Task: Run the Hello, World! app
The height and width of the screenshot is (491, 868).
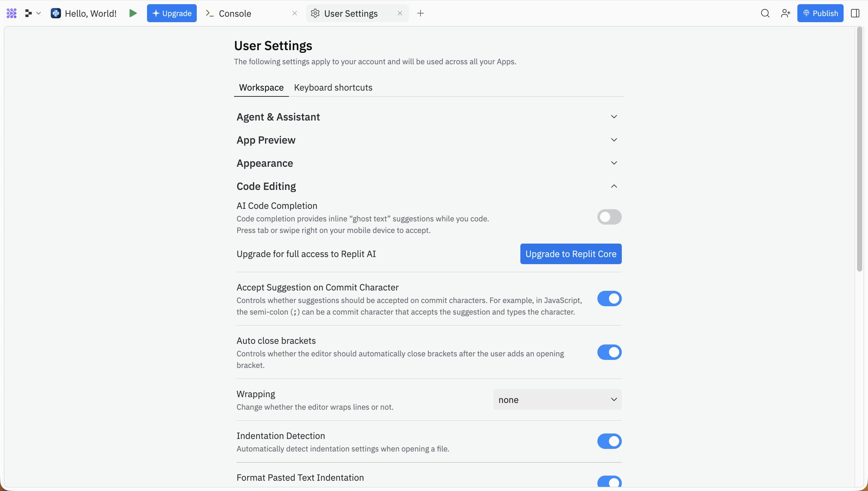Action: [x=133, y=13]
